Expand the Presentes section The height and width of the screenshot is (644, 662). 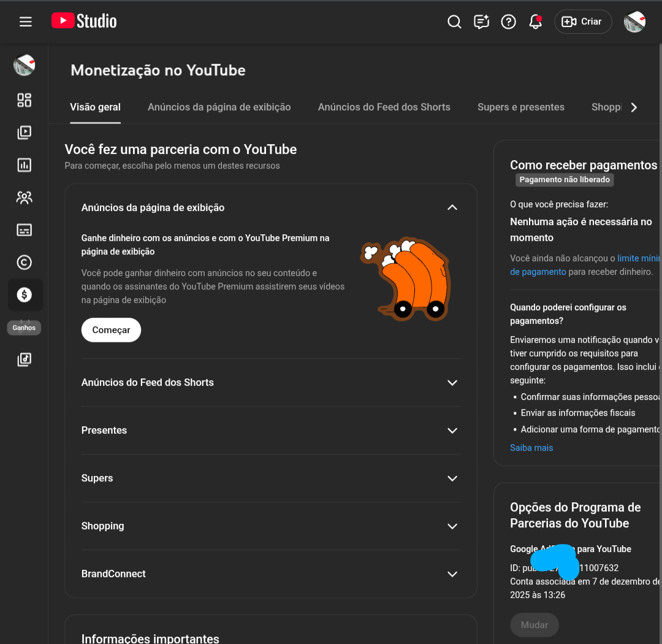point(452,431)
